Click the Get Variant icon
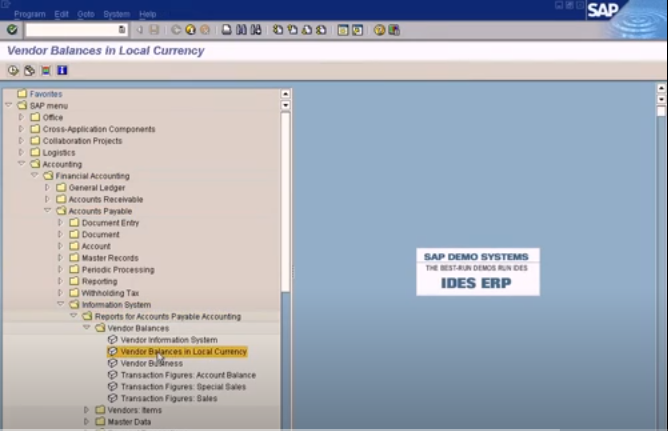This screenshot has width=668, height=431. coord(29,70)
